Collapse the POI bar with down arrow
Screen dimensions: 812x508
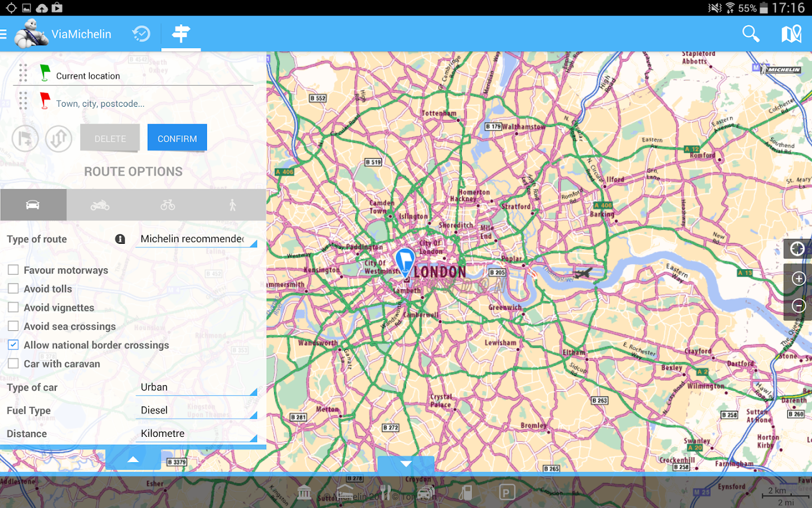tap(406, 464)
